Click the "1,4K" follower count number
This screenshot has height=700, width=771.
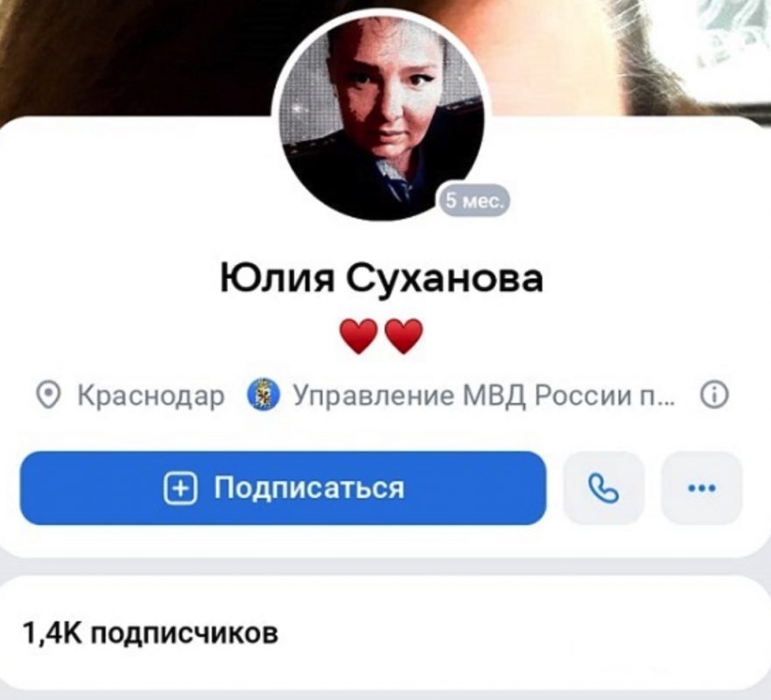pyautogui.click(x=53, y=633)
